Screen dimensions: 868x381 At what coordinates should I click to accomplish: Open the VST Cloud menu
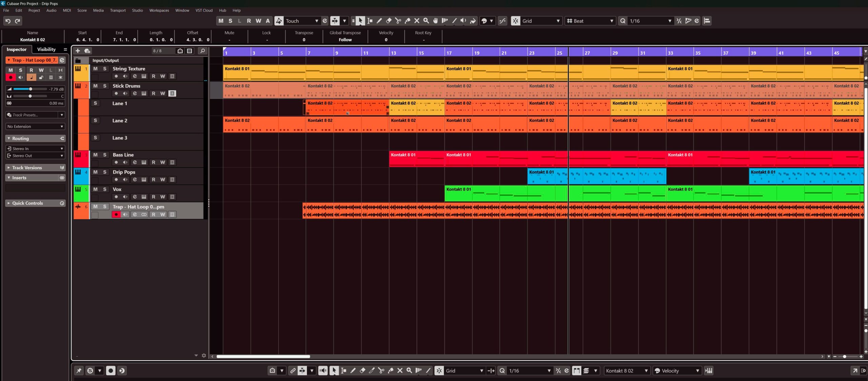click(204, 10)
